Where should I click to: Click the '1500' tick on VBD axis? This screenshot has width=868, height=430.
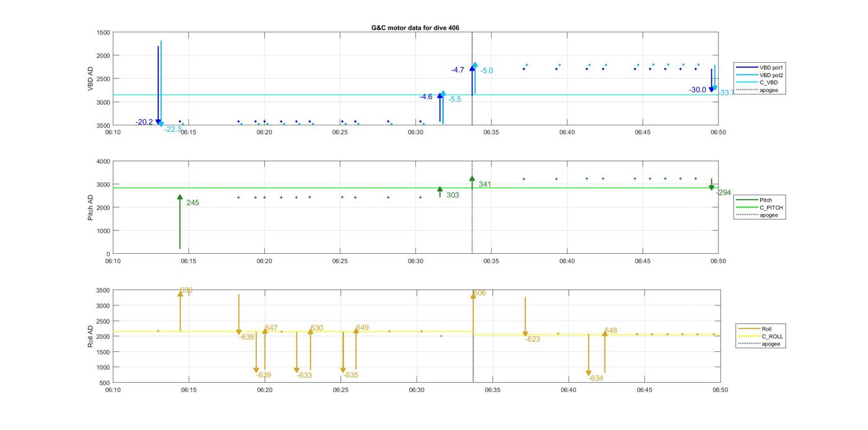[x=104, y=32]
